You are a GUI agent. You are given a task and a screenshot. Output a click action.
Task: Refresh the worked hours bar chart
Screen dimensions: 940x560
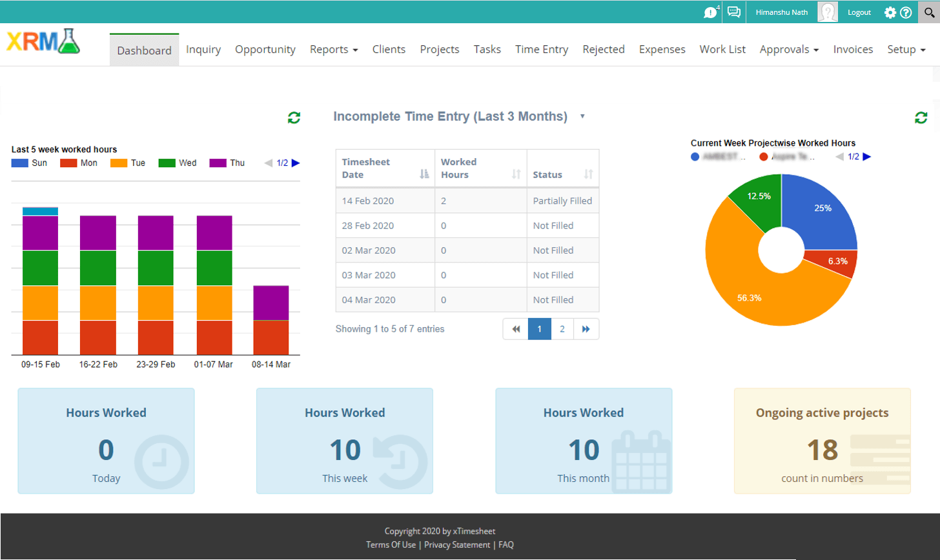(294, 117)
